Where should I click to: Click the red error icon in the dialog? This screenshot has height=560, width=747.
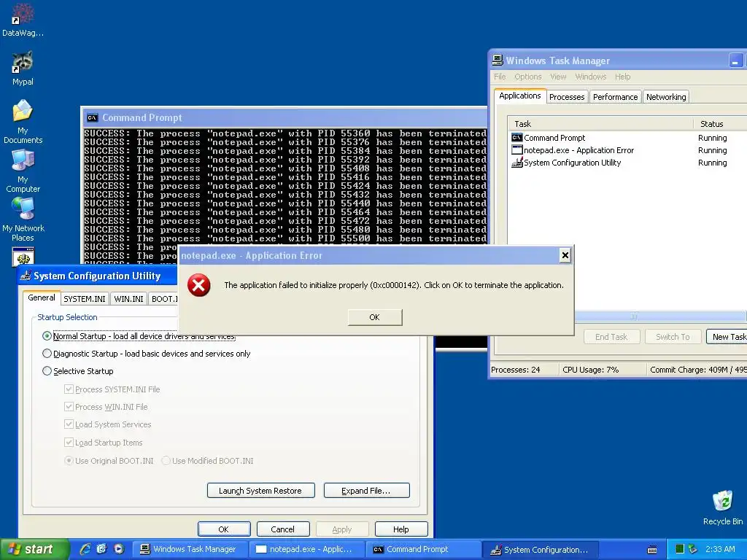[198, 285]
